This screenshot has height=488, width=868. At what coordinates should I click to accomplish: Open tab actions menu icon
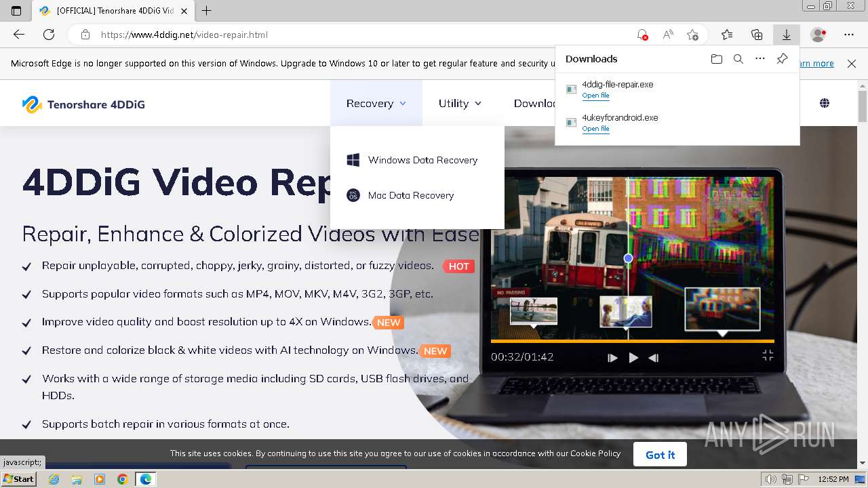(x=16, y=11)
